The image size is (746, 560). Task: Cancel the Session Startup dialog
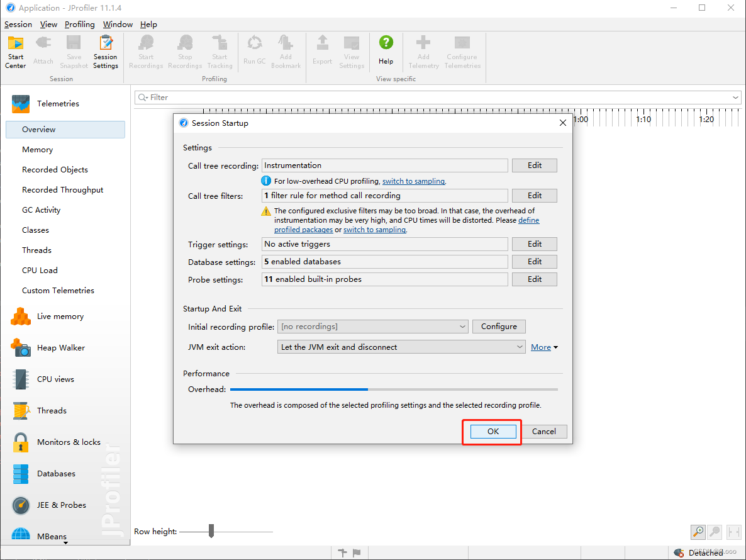tap(544, 432)
